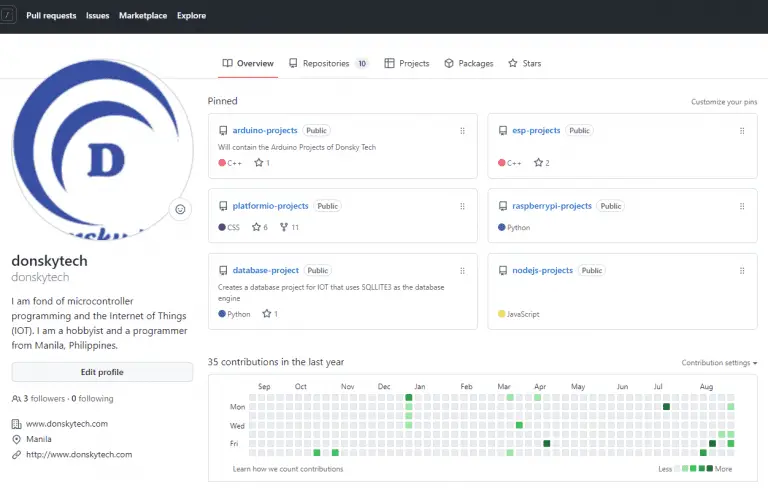Open the platformio-projects repository link
This screenshot has height=488, width=768.
tap(270, 206)
